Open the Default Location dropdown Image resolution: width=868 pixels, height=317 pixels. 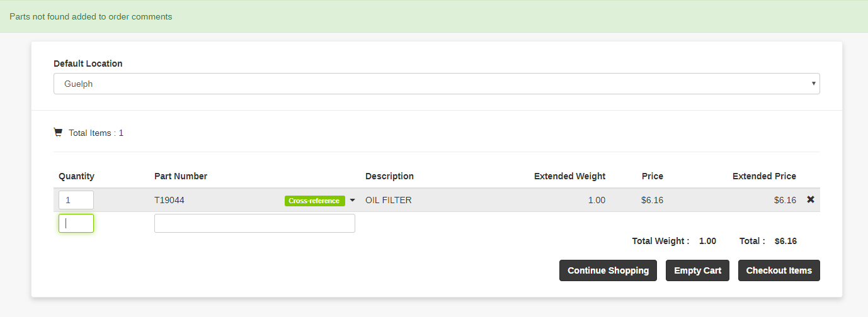coord(437,84)
